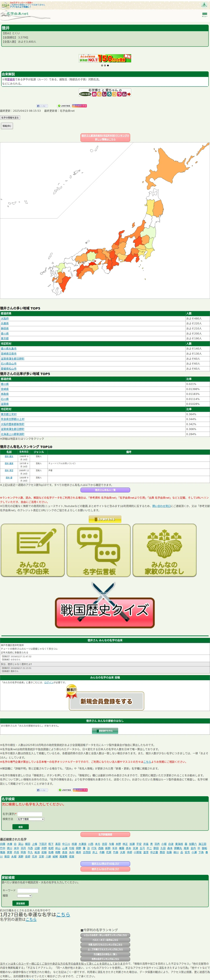Click 徳井さん(女の子)の名づけ button
210x980 pixels.
[x=105, y=869]
